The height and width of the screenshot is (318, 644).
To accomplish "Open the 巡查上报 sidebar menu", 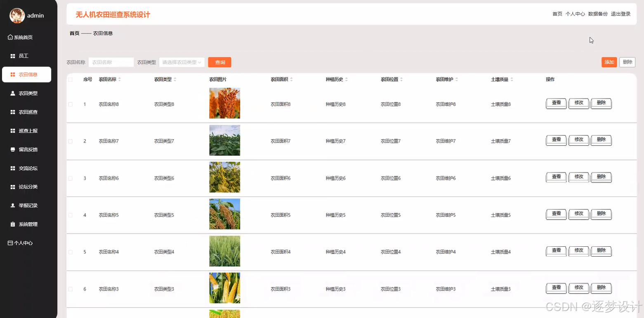I will tap(28, 131).
